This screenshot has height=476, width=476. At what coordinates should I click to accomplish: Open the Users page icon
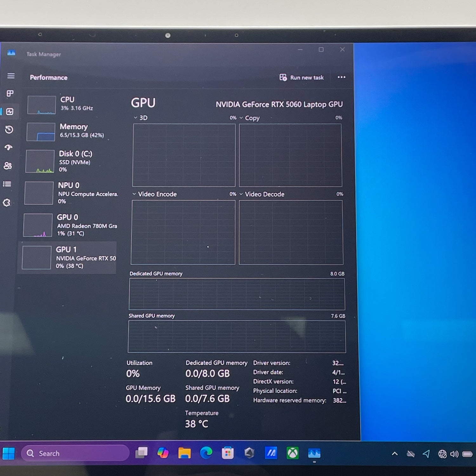point(8,166)
